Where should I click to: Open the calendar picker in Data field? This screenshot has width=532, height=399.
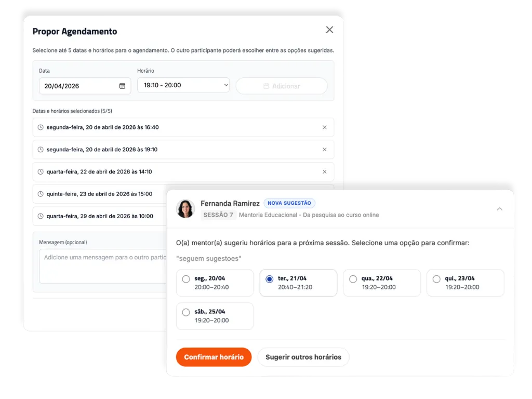tap(122, 86)
